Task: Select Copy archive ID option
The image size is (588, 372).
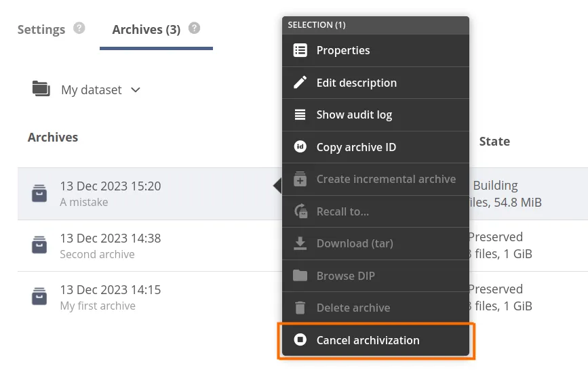Action: pos(375,147)
